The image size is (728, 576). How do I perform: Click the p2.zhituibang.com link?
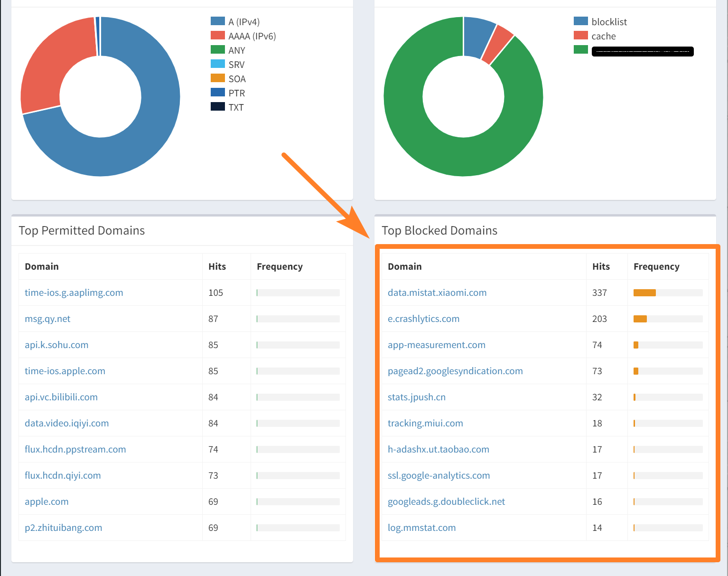(64, 528)
